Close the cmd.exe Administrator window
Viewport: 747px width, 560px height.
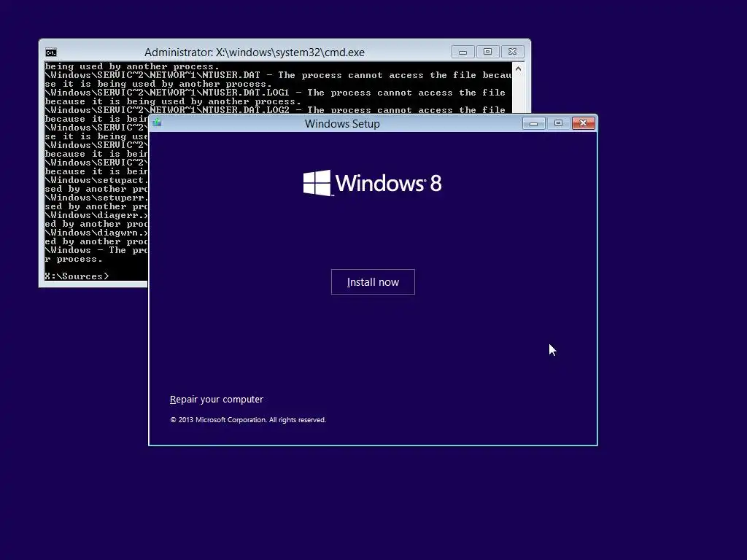513,52
